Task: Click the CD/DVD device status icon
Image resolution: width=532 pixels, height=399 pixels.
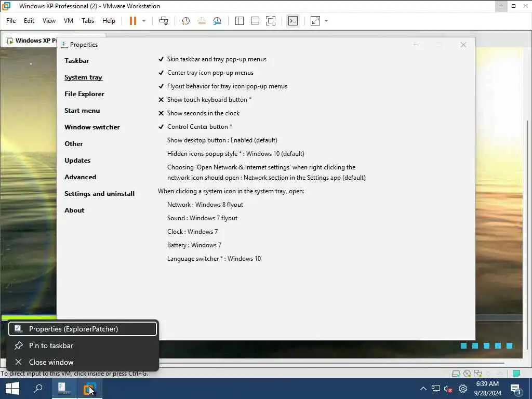Action: click(x=467, y=374)
